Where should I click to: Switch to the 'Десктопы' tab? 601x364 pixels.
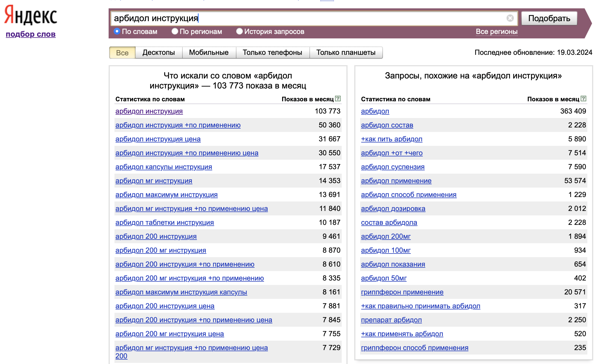[x=158, y=53]
